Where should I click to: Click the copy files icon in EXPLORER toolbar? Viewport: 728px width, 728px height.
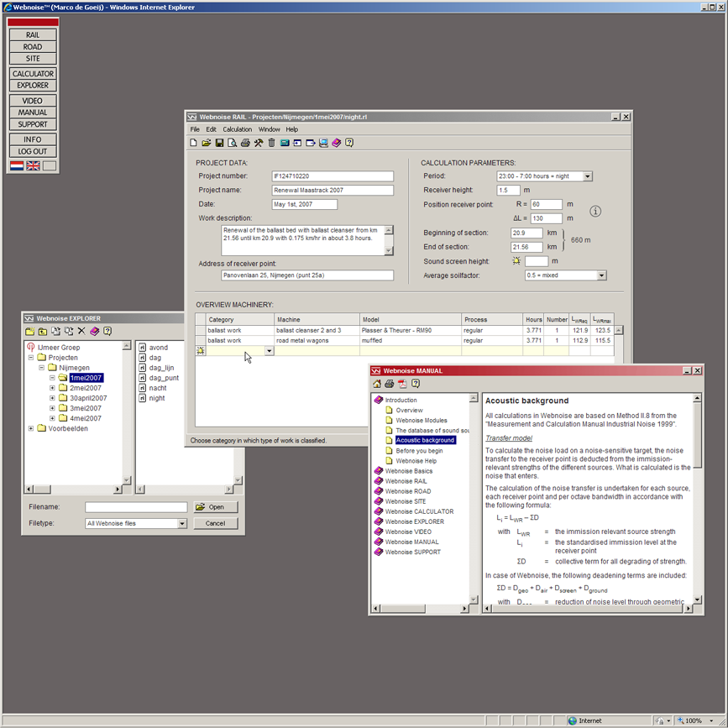click(55, 331)
